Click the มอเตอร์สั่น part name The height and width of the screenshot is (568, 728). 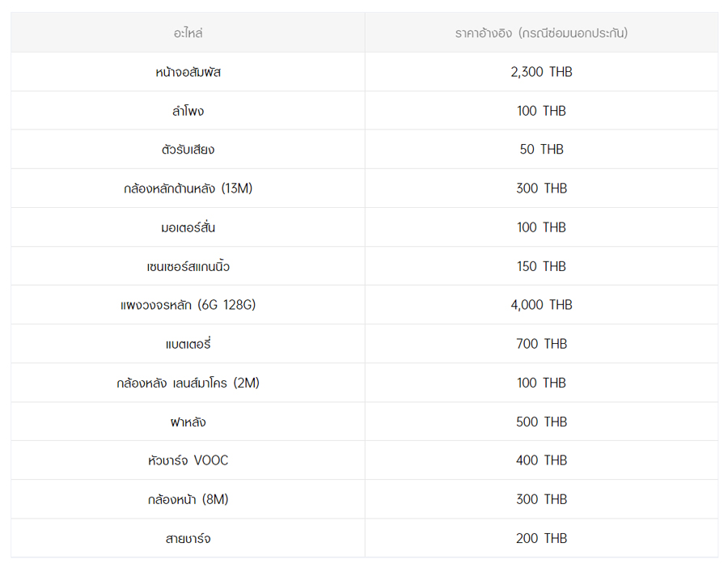188,227
